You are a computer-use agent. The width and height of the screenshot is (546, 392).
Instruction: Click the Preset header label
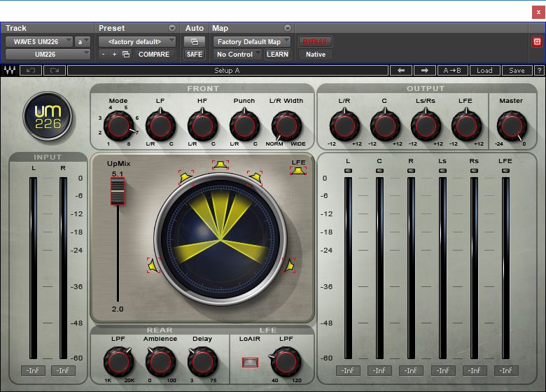coord(111,28)
